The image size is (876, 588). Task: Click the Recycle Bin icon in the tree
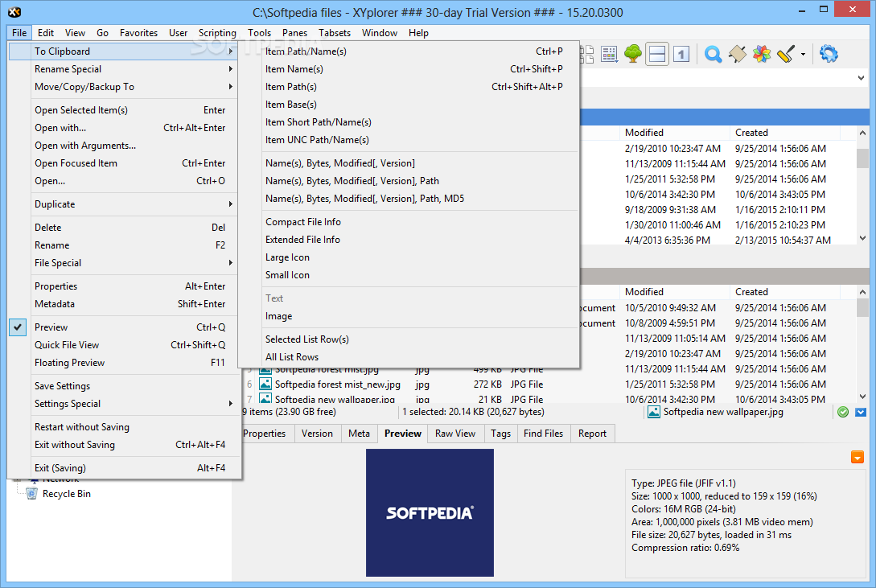click(x=32, y=494)
